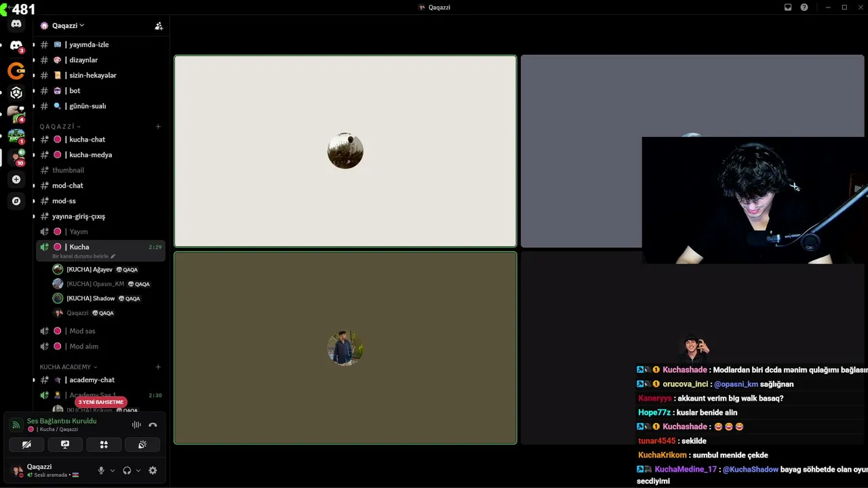The height and width of the screenshot is (488, 868).
Task: Add a channel to KUCHA ACADEMY category
Action: pos(158,367)
